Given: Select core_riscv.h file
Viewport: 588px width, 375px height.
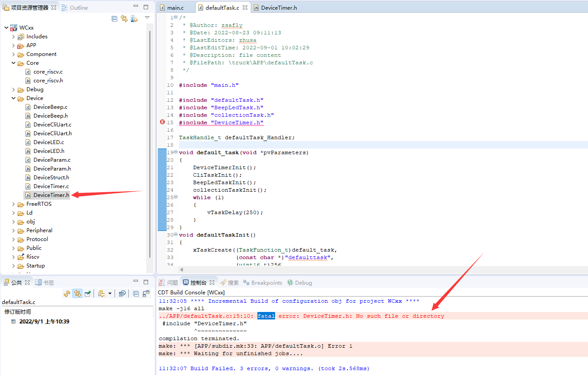Looking at the screenshot, I should point(48,81).
